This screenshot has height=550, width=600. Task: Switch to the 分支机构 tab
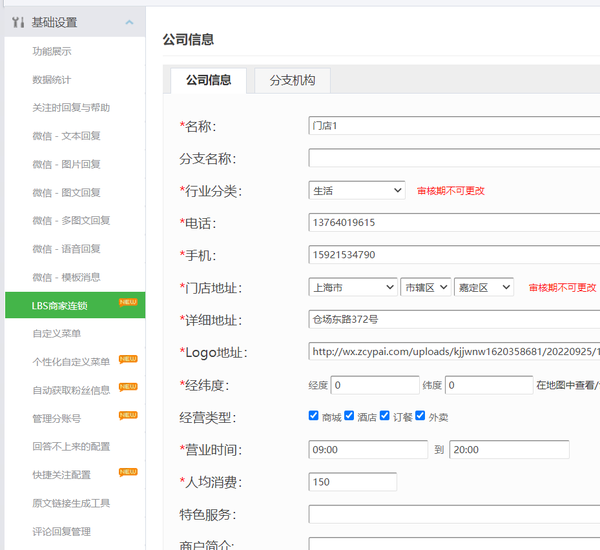292,80
